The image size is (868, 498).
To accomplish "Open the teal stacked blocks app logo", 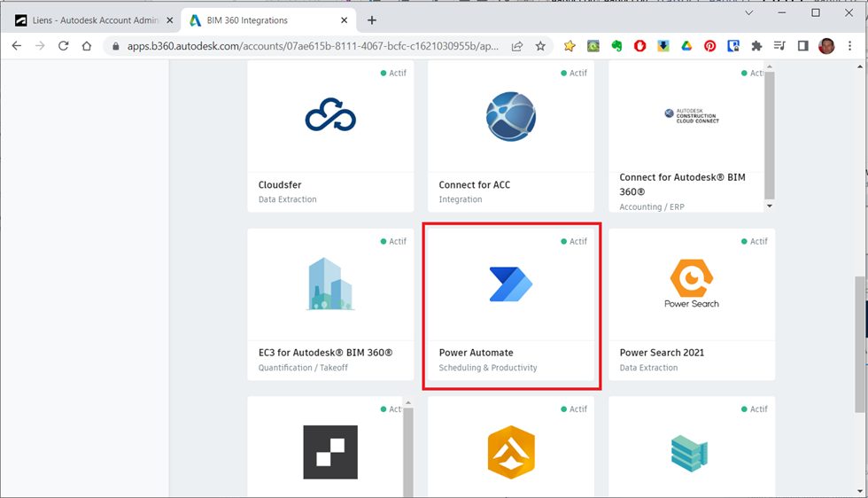I will [x=689, y=453].
